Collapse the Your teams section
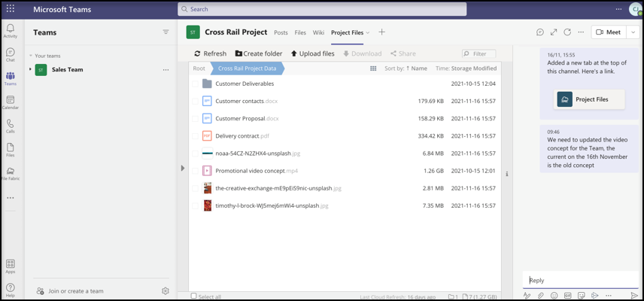The height and width of the screenshot is (301, 644). [31, 56]
